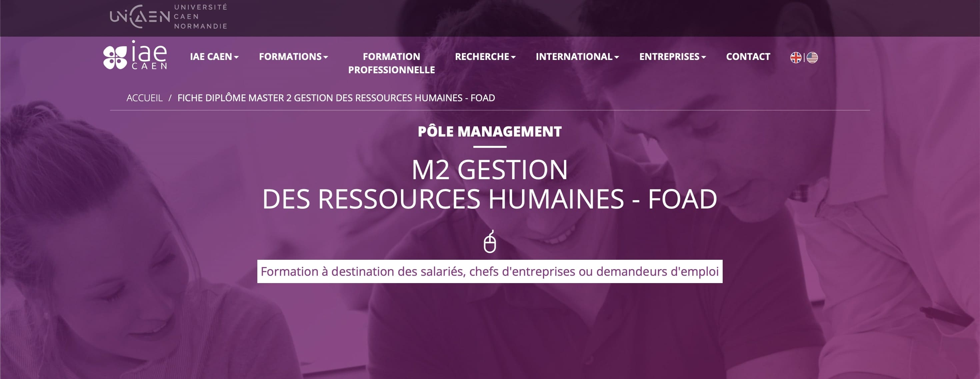Expand the IAE CAEN dropdown menu
This screenshot has height=379, width=980.
[x=214, y=57]
